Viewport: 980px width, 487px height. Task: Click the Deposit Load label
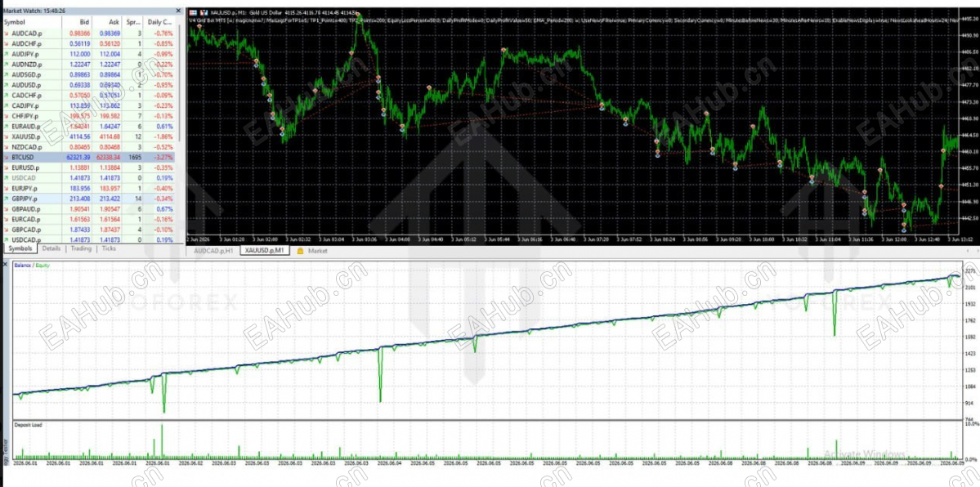tap(28, 425)
